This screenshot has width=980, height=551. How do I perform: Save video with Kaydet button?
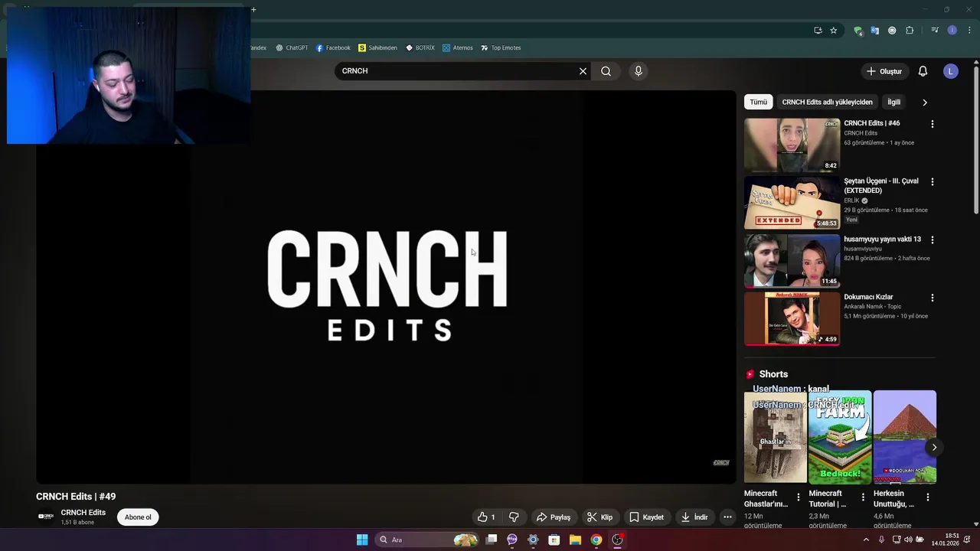coord(646,517)
